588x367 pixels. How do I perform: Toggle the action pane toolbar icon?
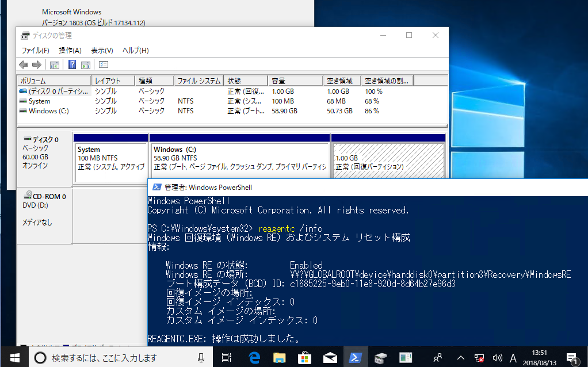86,65
